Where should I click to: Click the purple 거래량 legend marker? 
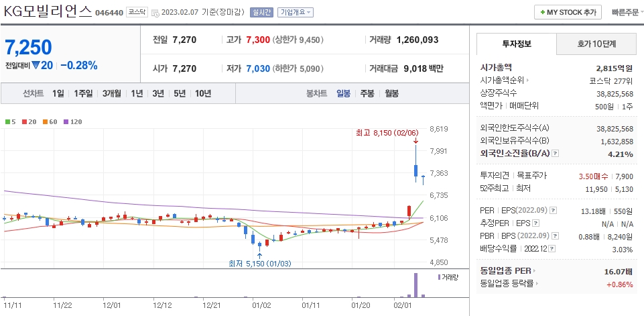(x=439, y=277)
